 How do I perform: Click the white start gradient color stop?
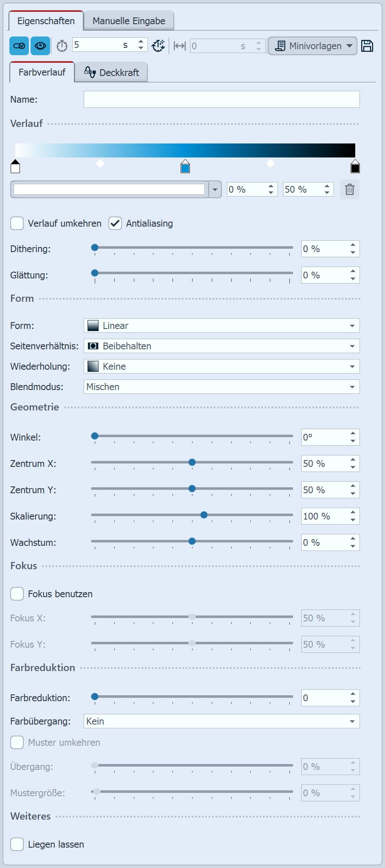15,167
